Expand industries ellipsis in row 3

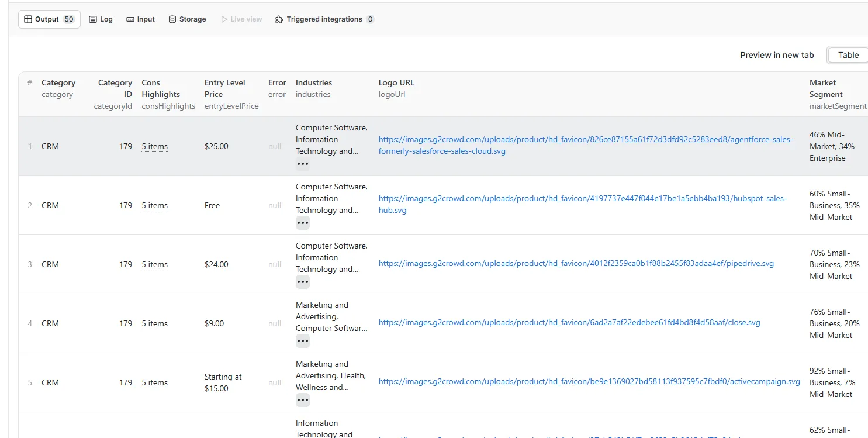[x=302, y=282]
